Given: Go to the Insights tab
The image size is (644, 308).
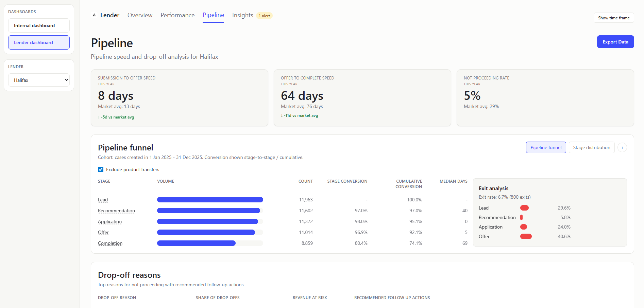Looking at the screenshot, I should click(x=242, y=15).
